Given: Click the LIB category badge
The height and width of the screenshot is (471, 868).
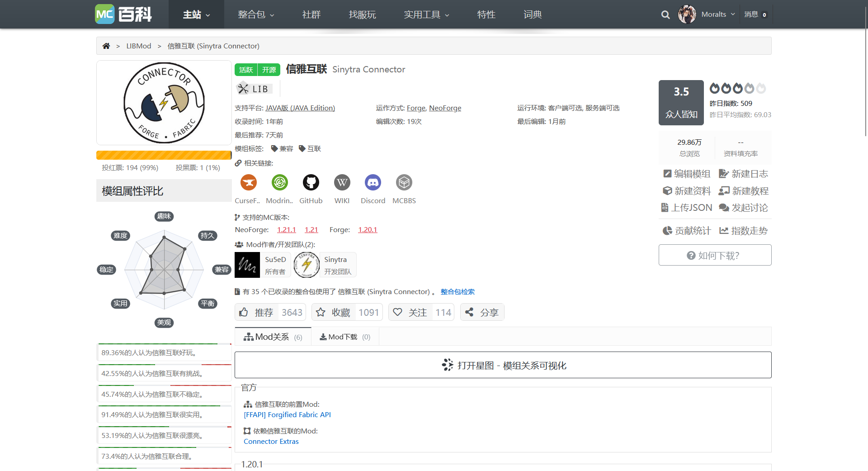Looking at the screenshot, I should [254, 89].
